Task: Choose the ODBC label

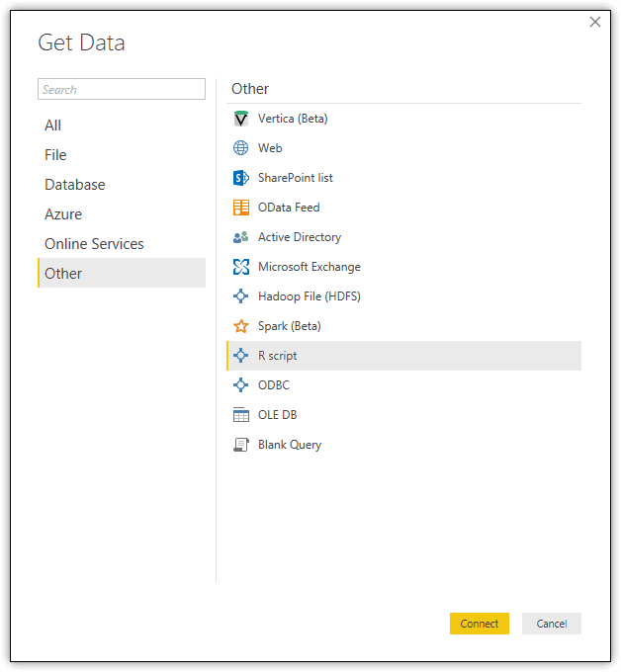Action: coord(274,385)
